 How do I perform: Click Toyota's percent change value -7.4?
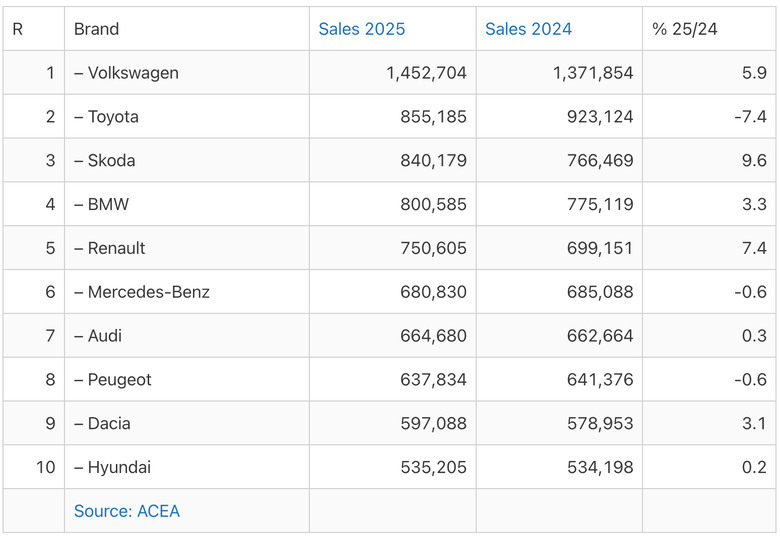[x=750, y=116]
